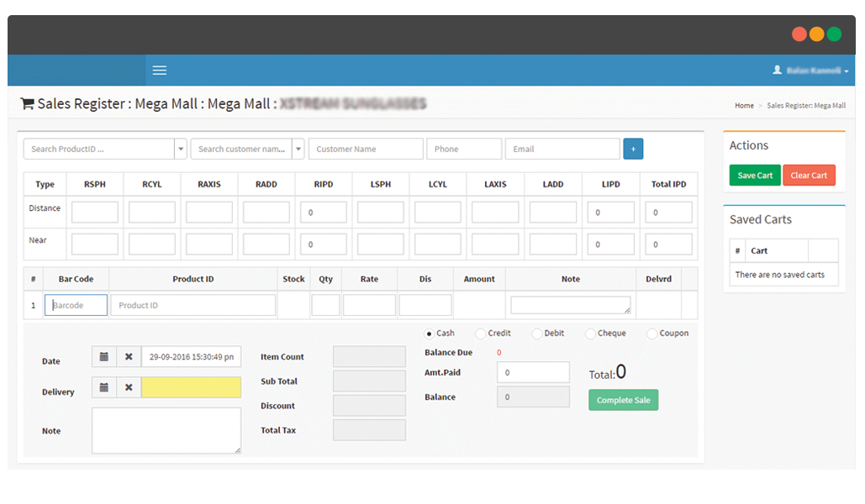Clear the Date field with X icon
The image size is (865, 504).
[129, 357]
